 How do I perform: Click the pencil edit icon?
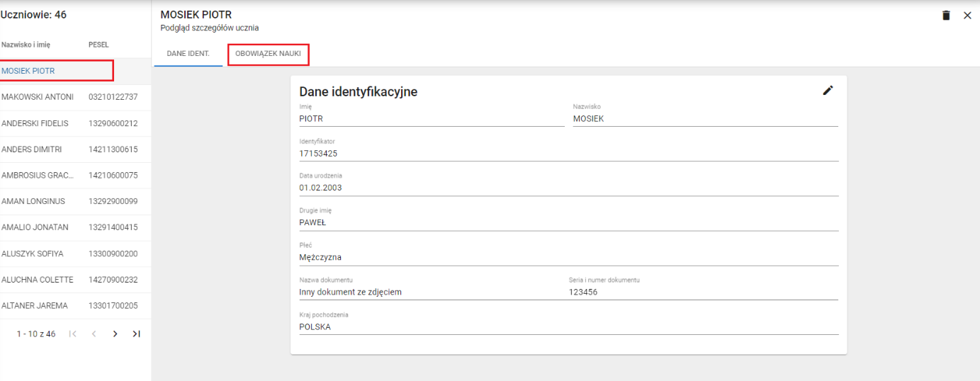click(828, 90)
